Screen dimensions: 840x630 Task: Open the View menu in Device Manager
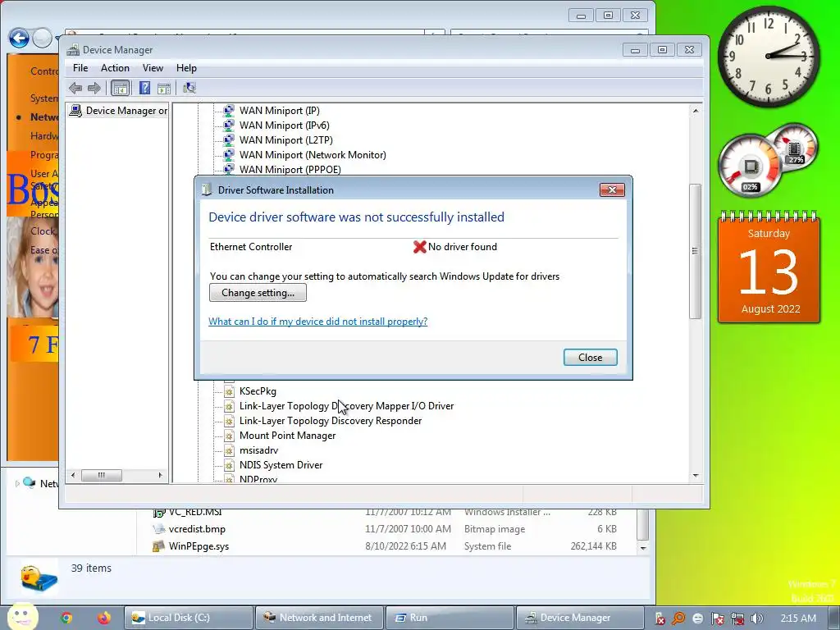[153, 68]
